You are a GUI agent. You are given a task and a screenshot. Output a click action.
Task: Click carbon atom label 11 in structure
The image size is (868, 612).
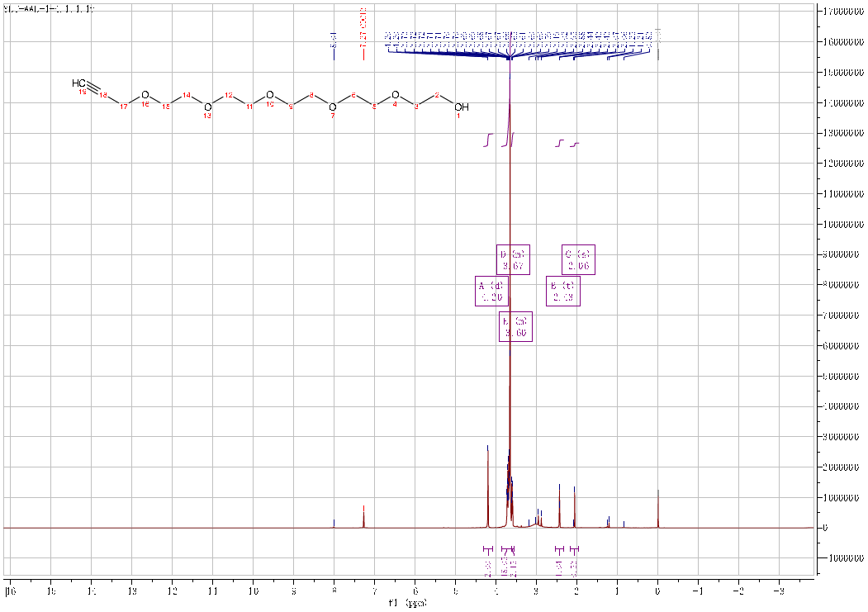(x=249, y=107)
